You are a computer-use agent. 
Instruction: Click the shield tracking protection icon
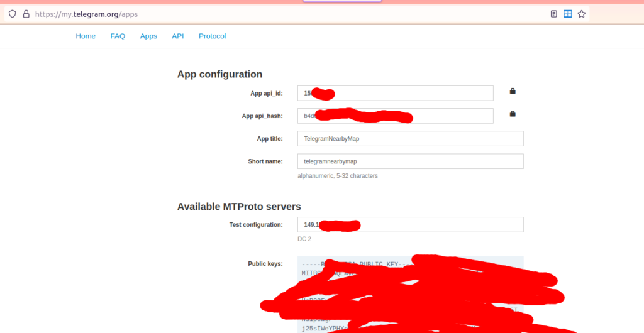(x=13, y=14)
